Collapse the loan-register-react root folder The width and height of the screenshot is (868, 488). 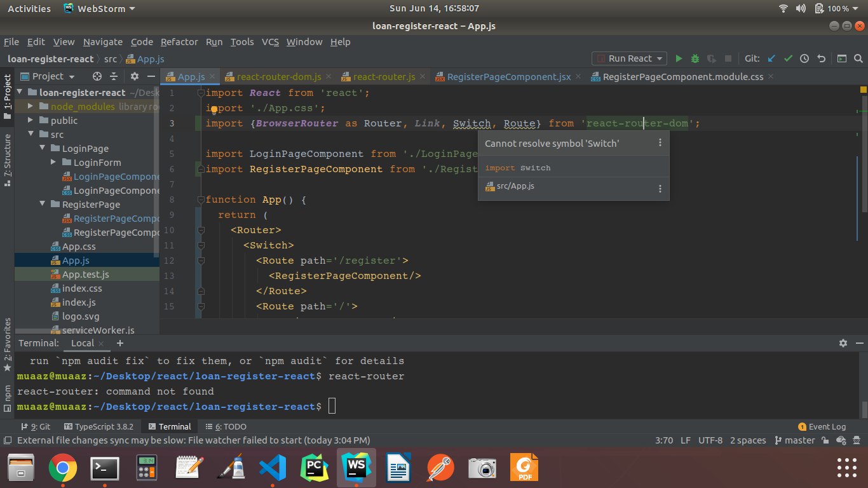[20, 93]
